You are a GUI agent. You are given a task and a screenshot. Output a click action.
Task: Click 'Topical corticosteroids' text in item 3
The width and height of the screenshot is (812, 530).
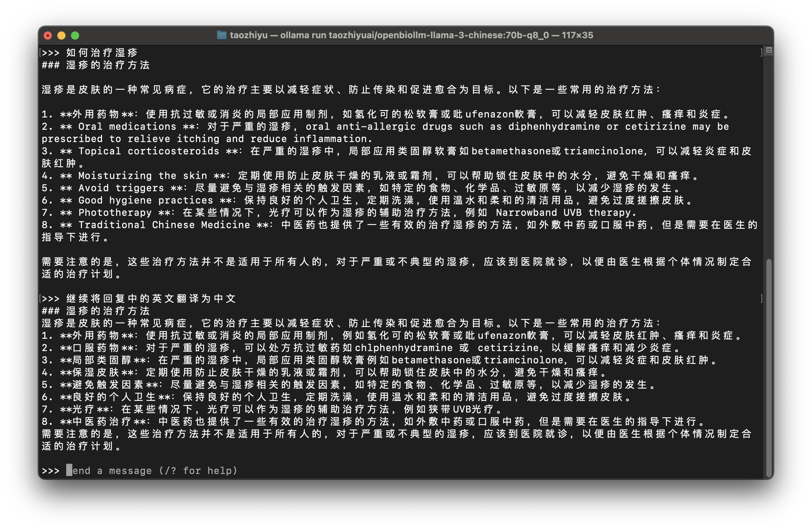click(x=149, y=151)
